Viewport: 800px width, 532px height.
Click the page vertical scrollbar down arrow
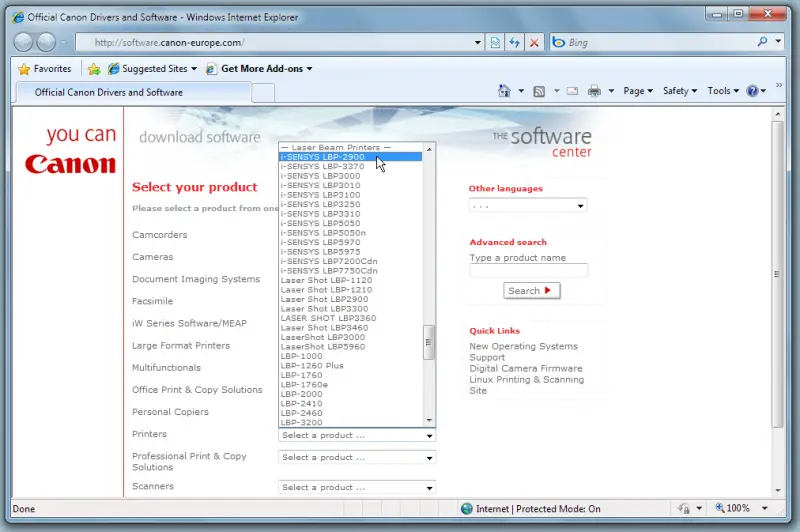coord(777,490)
